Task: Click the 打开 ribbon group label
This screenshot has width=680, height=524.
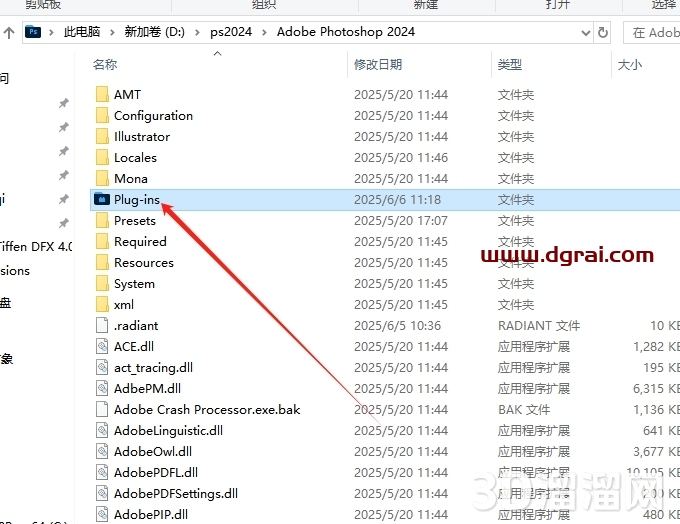Action: (x=557, y=5)
